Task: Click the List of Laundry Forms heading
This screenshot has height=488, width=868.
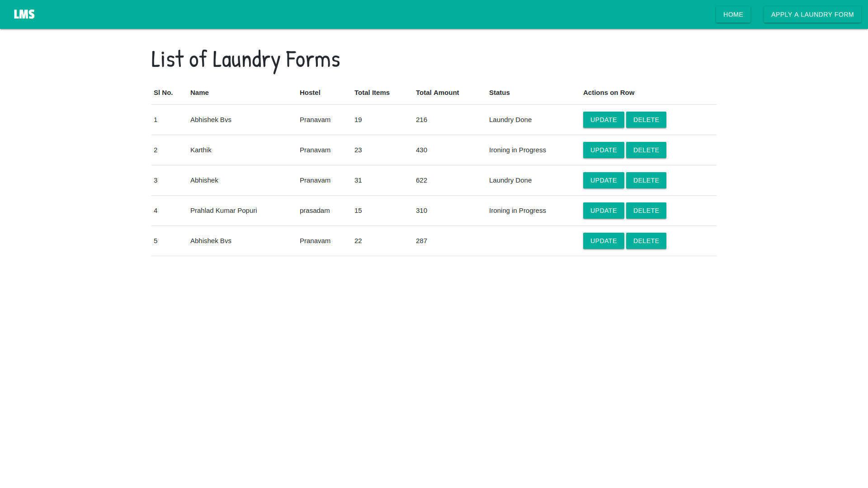Action: click(245, 59)
